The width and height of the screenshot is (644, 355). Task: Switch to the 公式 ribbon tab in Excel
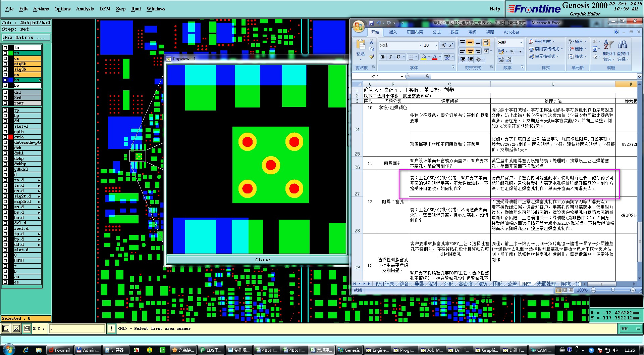coord(437,32)
